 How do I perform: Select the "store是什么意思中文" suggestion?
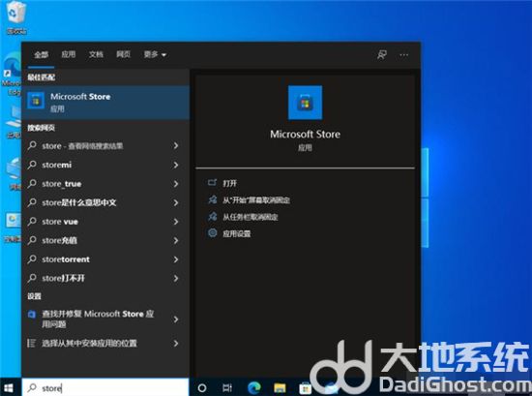tap(105, 202)
